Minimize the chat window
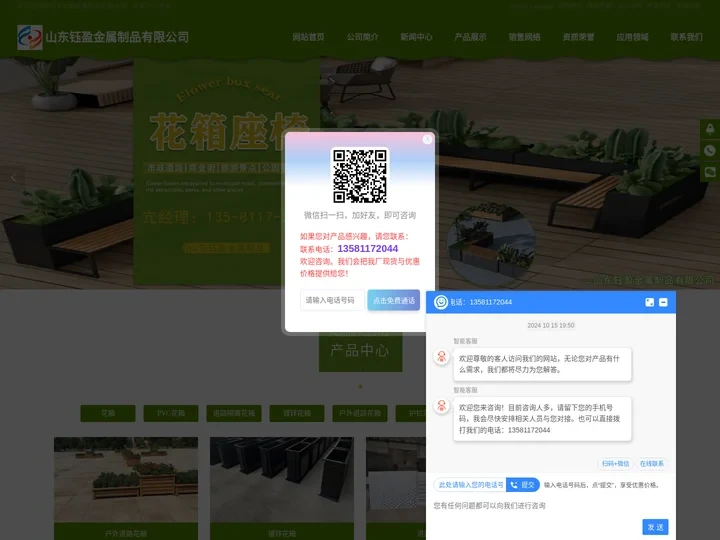Screen dimensions: 720x540 [663, 302]
